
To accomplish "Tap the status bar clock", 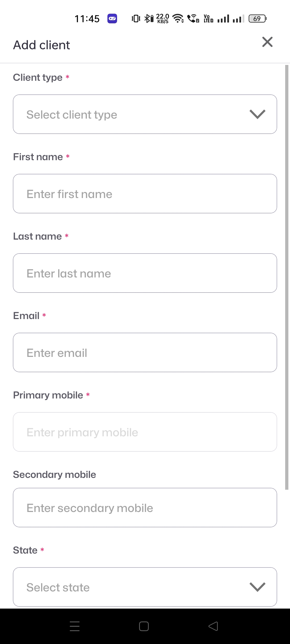I will point(87,19).
